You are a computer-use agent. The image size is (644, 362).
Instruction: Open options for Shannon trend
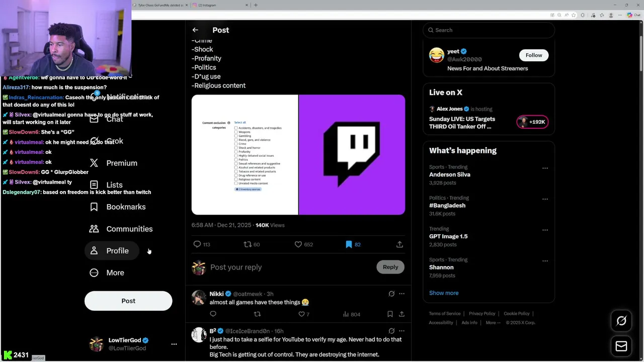click(545, 261)
